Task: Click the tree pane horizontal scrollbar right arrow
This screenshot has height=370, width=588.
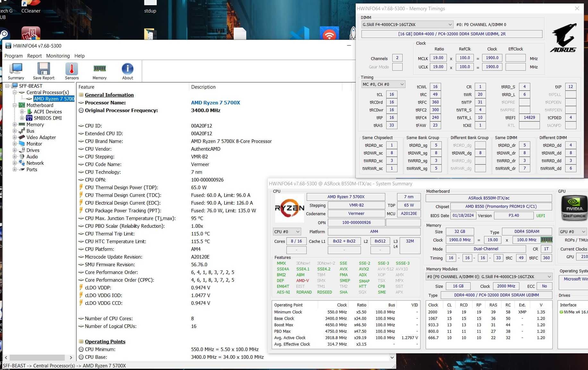Action: point(71,357)
